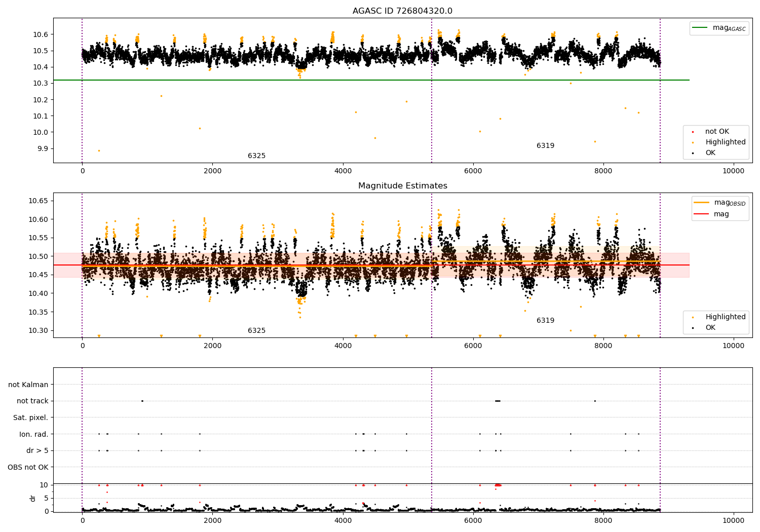The width and height of the screenshot is (760, 532).
Task: Click the "dr" y-axis label
Action: (33, 498)
